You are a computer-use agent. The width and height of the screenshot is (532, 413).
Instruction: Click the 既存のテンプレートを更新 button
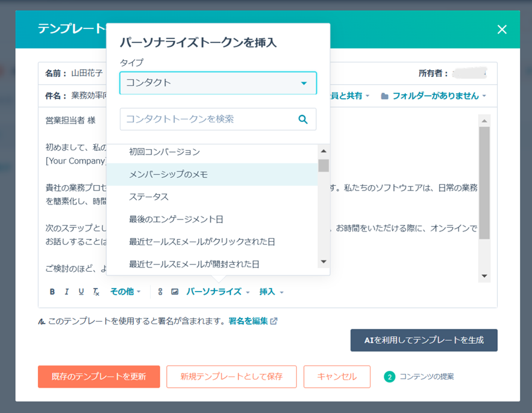pos(98,377)
